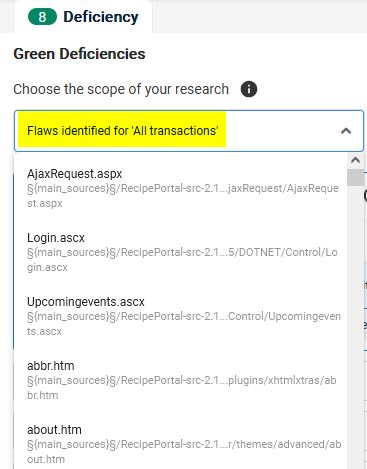Screen dimensions: 367x469
Task: Pick abbr.htm in the dropdown list
Action: pos(180,380)
